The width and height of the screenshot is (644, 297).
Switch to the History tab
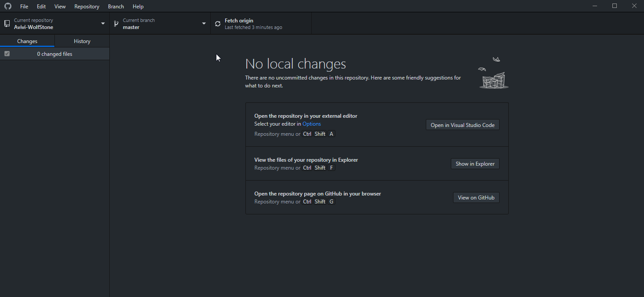pyautogui.click(x=82, y=41)
